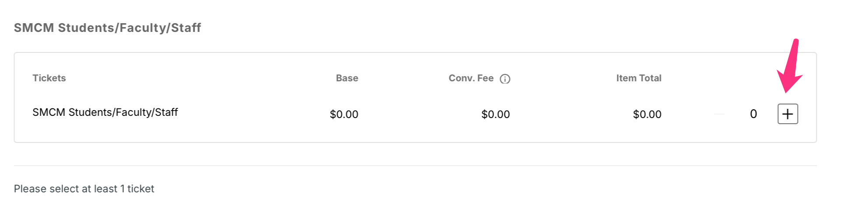Click the Tickets column header

(x=49, y=78)
